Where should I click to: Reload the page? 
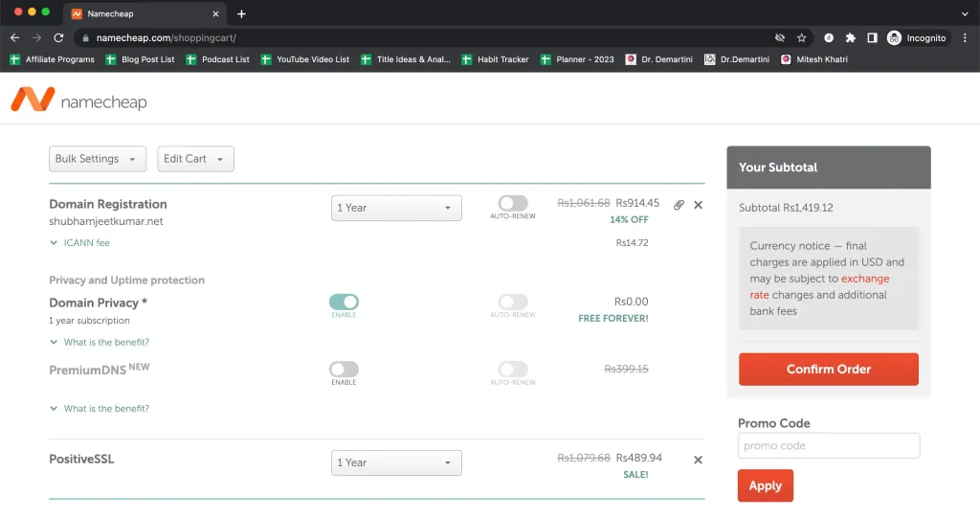[x=58, y=38]
